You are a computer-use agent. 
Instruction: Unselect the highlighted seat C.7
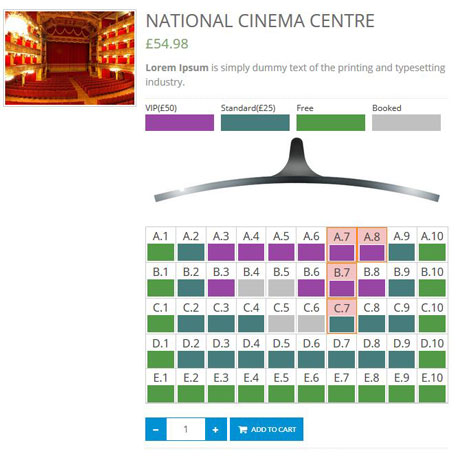pos(342,316)
